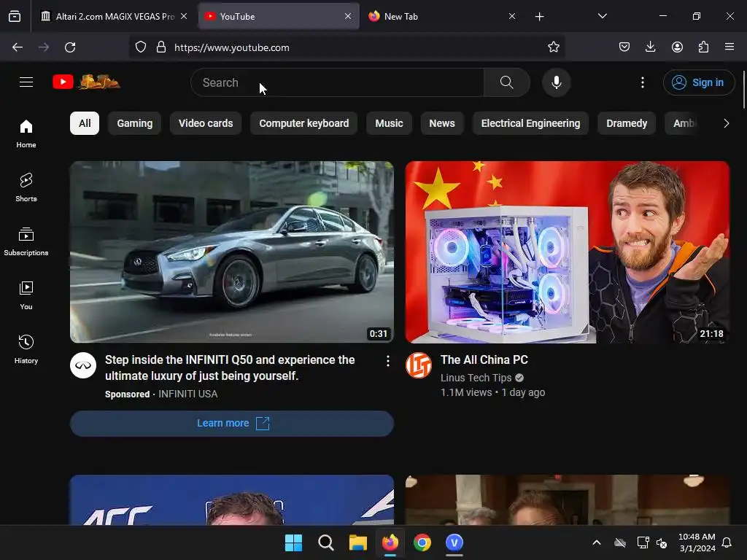Open INFINITI Q50 sponsored title link
The height and width of the screenshot is (560, 747).
[x=230, y=367]
